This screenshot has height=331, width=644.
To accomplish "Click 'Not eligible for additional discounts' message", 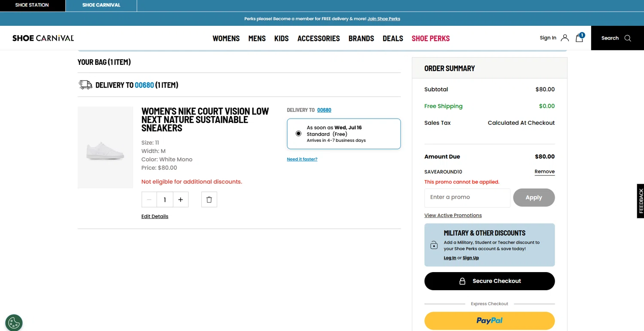I will tap(191, 182).
